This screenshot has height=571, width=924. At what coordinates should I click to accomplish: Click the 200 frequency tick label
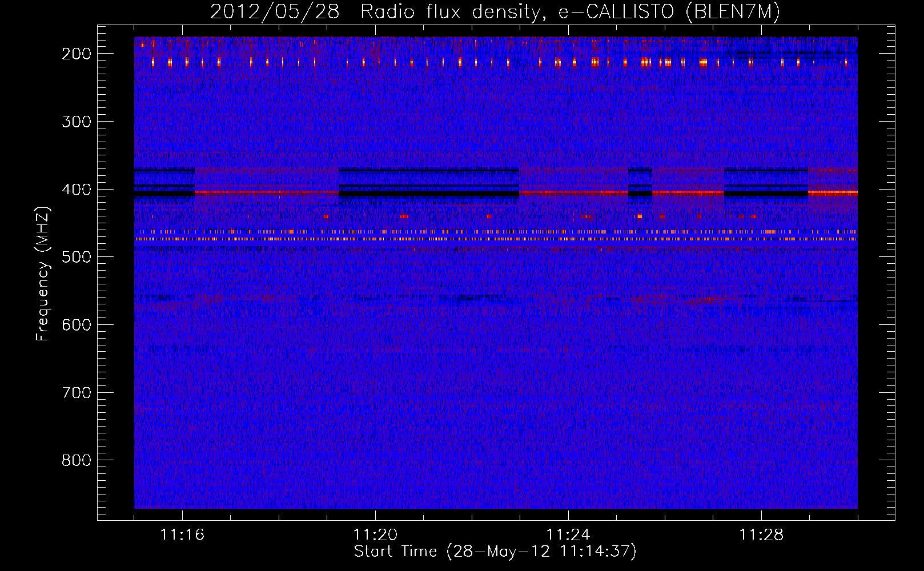point(76,54)
